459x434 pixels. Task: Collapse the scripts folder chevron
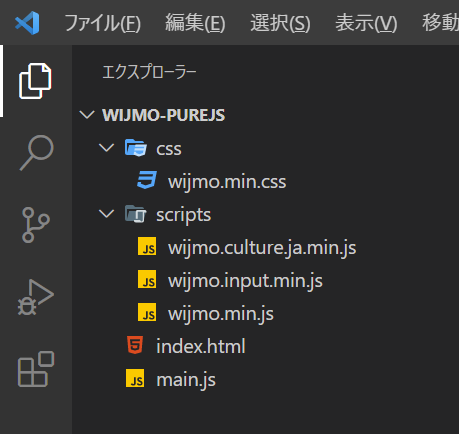(107, 214)
